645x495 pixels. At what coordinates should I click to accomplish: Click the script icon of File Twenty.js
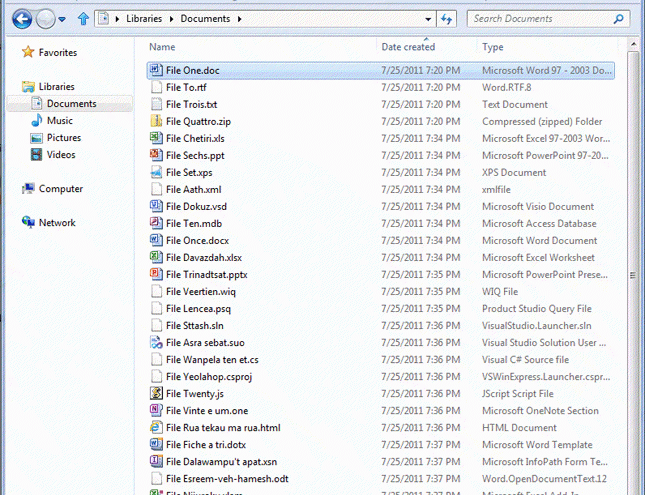(x=156, y=393)
